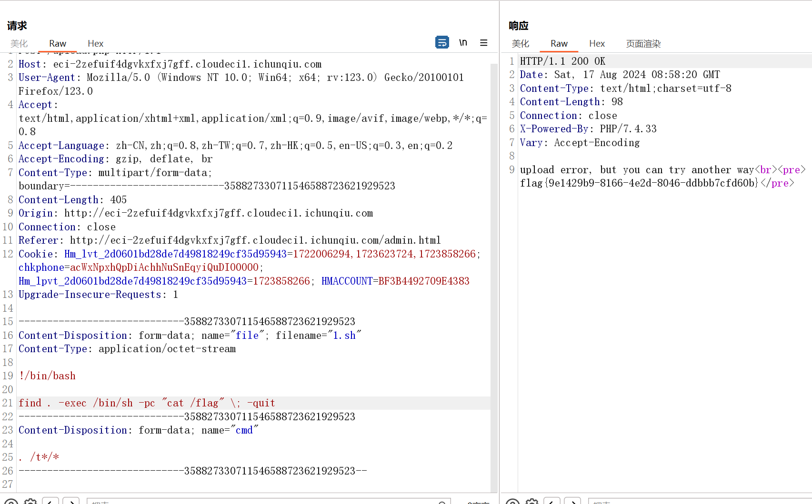Open response Hex tab
This screenshot has height=504, width=812.
(x=597, y=43)
